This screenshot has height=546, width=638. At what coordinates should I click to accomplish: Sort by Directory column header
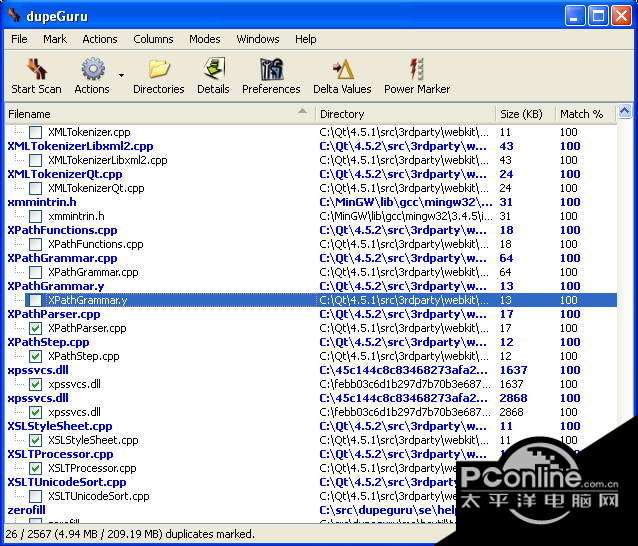[406, 114]
